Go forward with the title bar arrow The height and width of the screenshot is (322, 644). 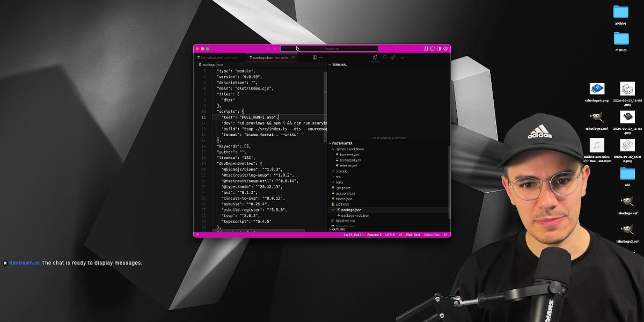[275, 49]
